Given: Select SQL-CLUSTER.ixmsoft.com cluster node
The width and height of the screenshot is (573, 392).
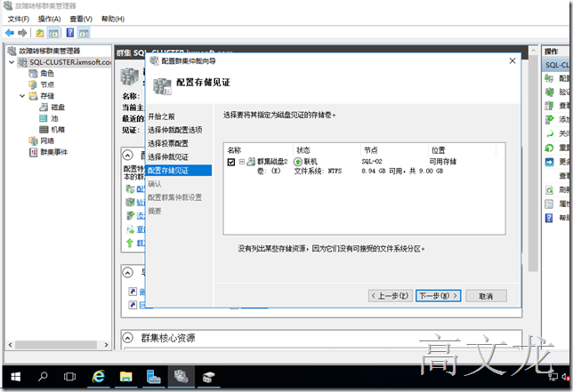Looking at the screenshot, I should coord(70,62).
